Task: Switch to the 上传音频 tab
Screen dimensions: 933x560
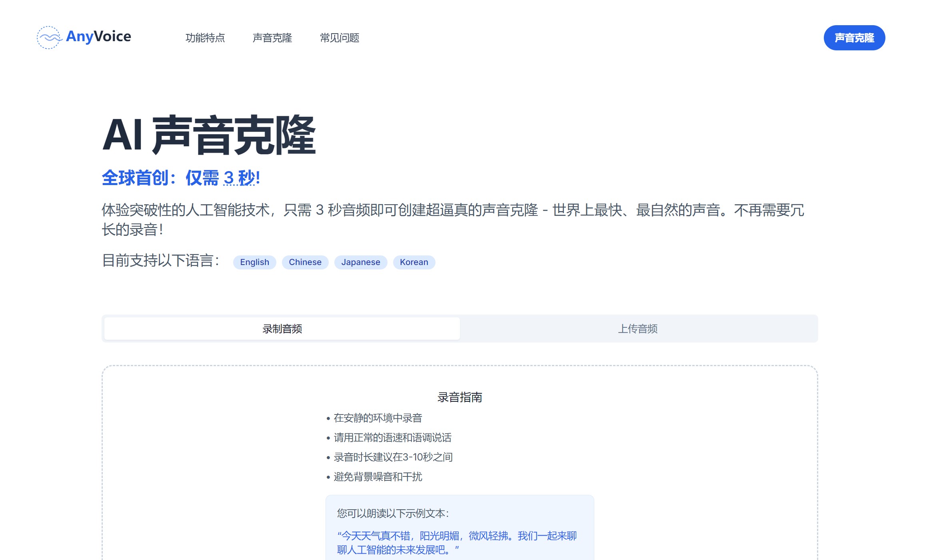Action: [637, 329]
